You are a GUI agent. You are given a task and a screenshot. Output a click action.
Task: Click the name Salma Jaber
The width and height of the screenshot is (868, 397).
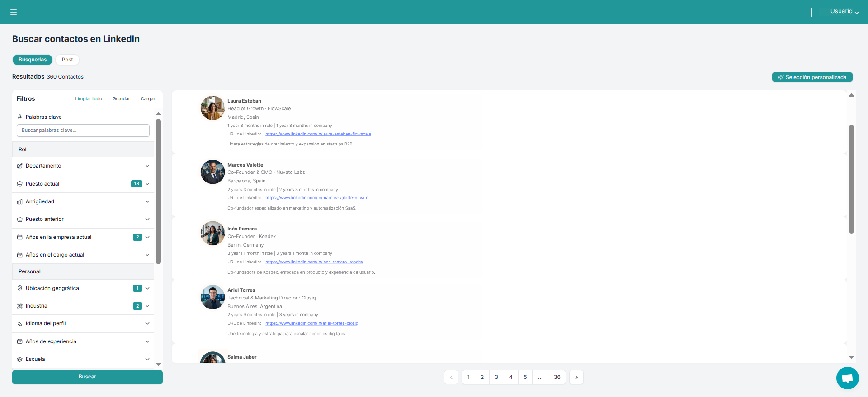pyautogui.click(x=242, y=357)
